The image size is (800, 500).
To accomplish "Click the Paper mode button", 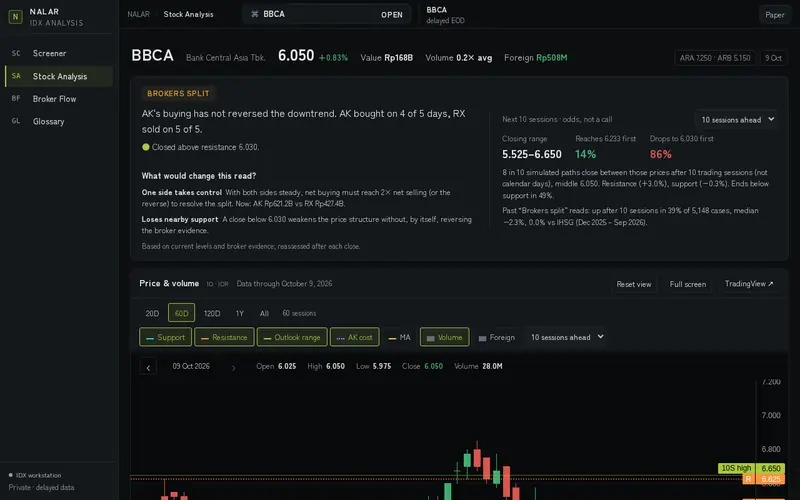I will (774, 15).
